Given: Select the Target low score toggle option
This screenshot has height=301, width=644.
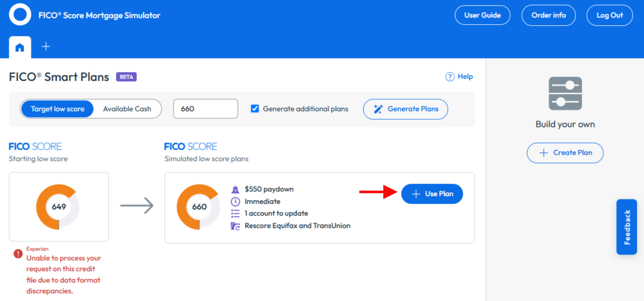Looking at the screenshot, I should [x=57, y=109].
